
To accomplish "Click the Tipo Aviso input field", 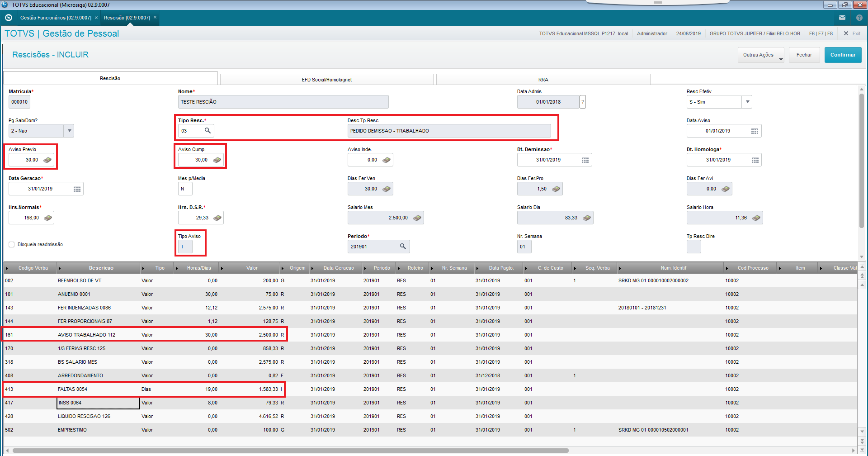I will [x=185, y=247].
